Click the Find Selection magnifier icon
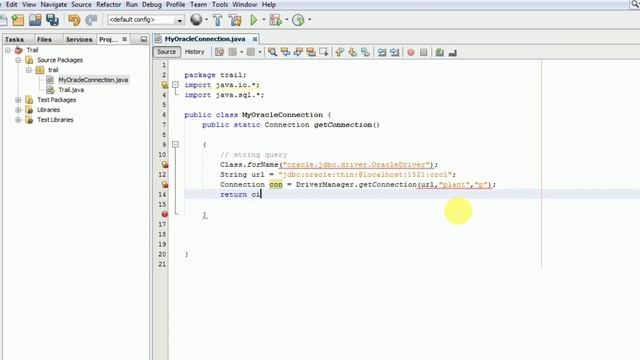This screenshot has width=640, height=360. (272, 52)
